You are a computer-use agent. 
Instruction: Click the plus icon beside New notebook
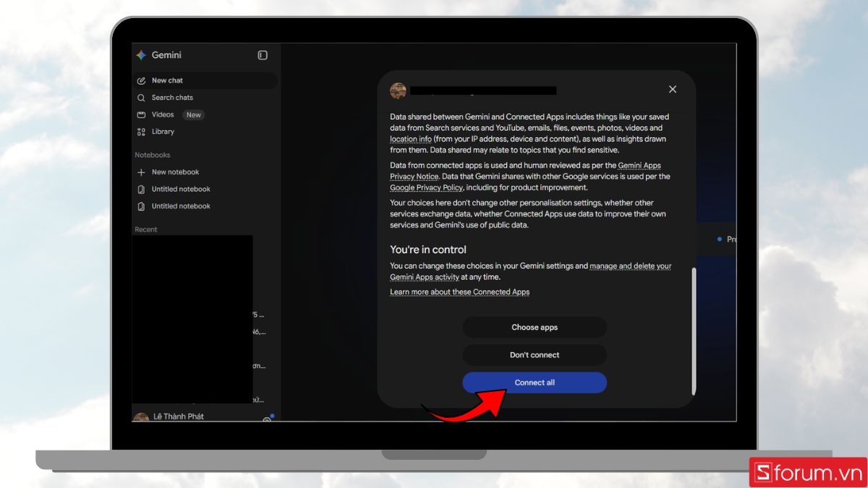[141, 172]
